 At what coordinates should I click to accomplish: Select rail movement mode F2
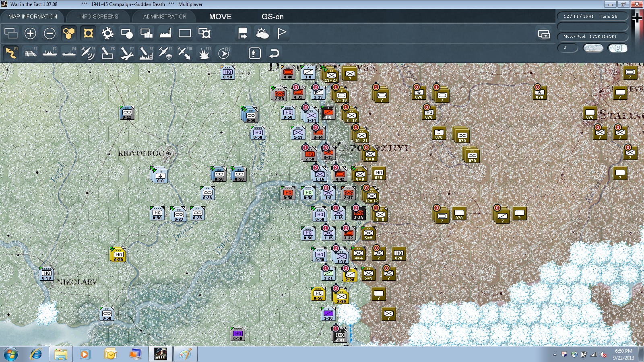point(31,53)
